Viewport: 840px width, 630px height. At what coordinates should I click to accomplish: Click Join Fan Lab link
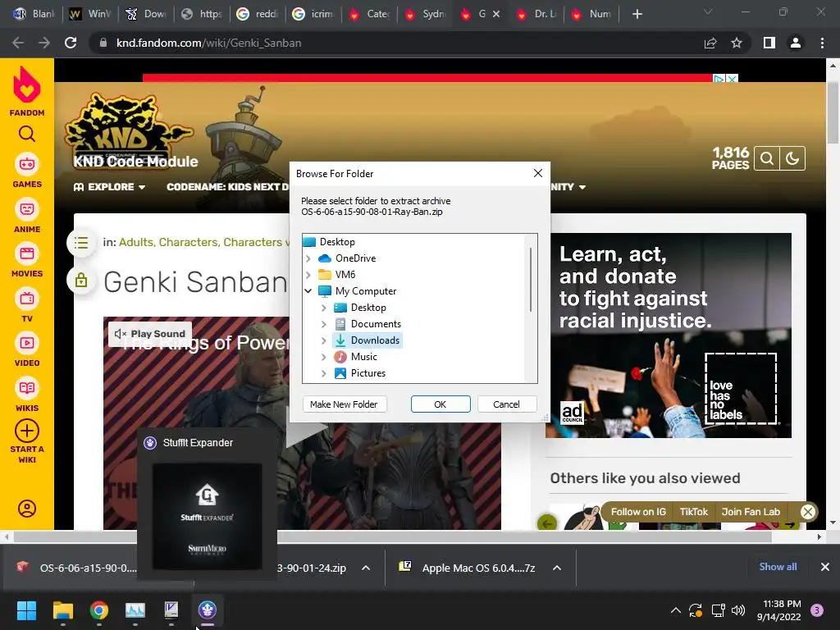[751, 512]
